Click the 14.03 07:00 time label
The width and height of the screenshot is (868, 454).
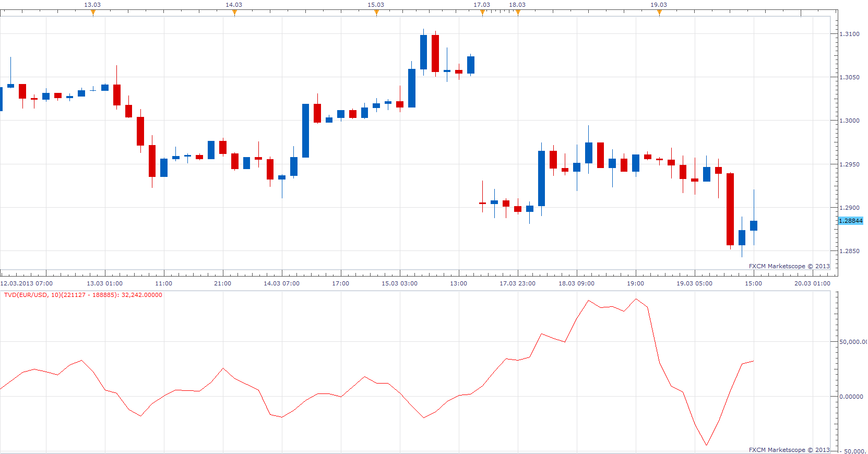pyautogui.click(x=281, y=283)
